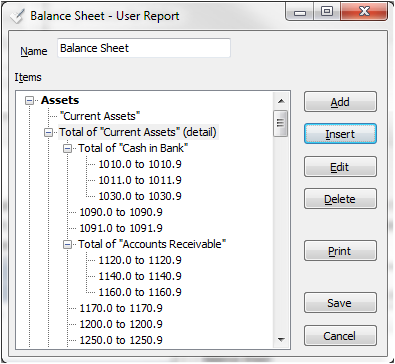
Task: Focus the Name input field
Action: click(x=144, y=48)
